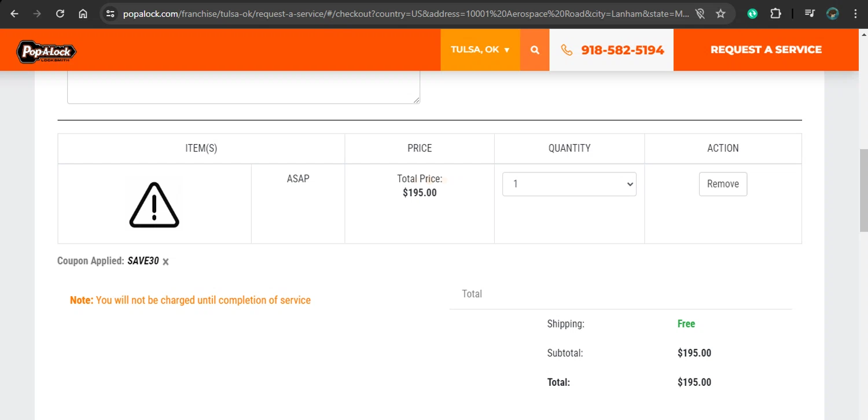Open the green circular extension icon
Screen dimensions: 868x420
752,14
